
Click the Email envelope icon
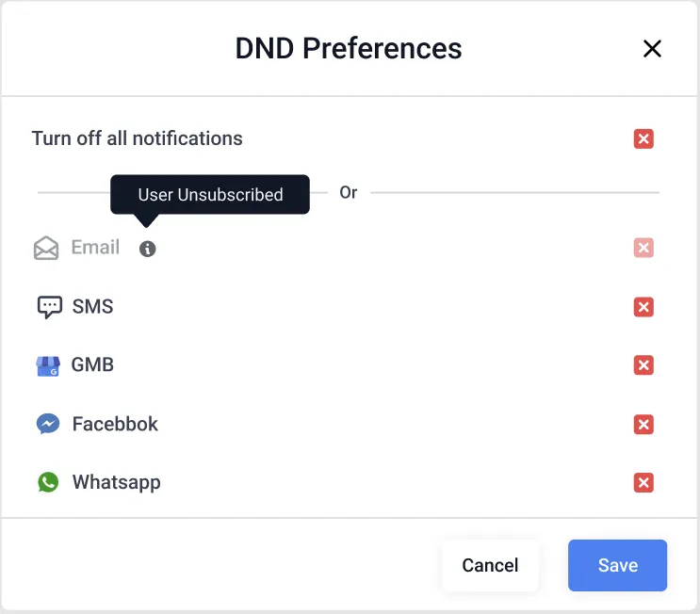(46, 248)
